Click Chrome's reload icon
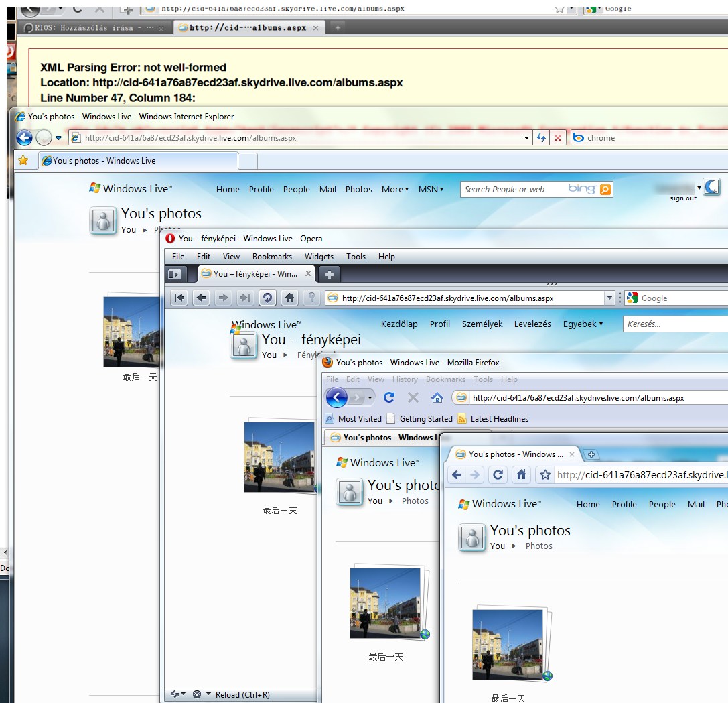Viewport: 728px width, 703px height. click(x=498, y=475)
